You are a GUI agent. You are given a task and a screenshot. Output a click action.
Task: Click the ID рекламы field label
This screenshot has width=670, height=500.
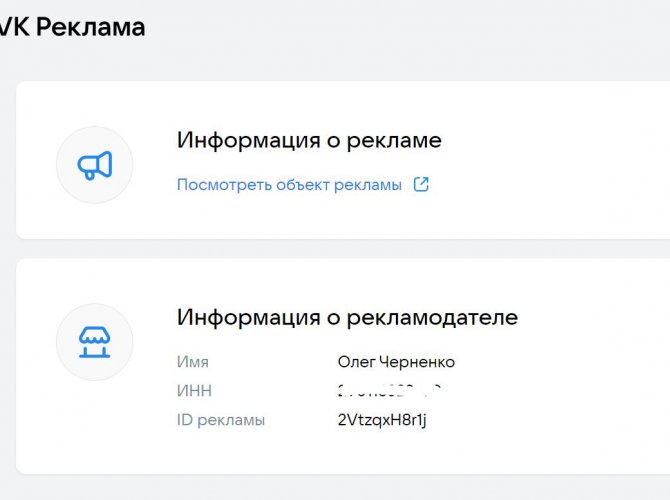point(221,420)
